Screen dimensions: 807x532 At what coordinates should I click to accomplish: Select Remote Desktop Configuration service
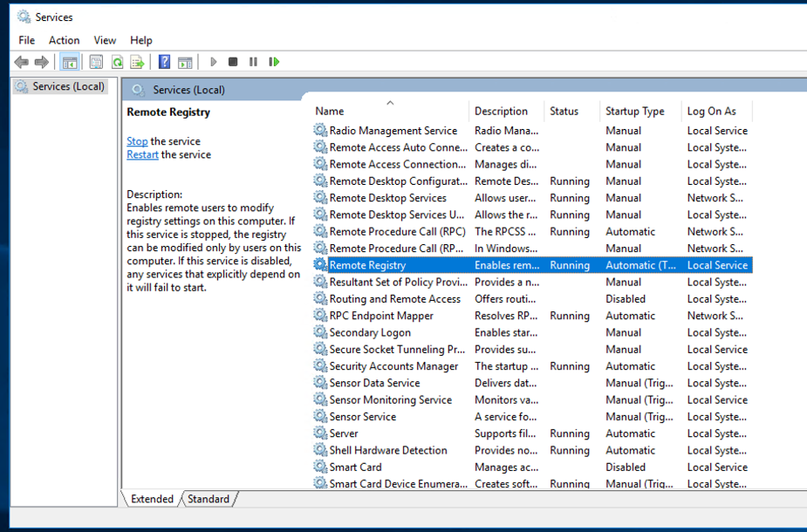point(532,181)
